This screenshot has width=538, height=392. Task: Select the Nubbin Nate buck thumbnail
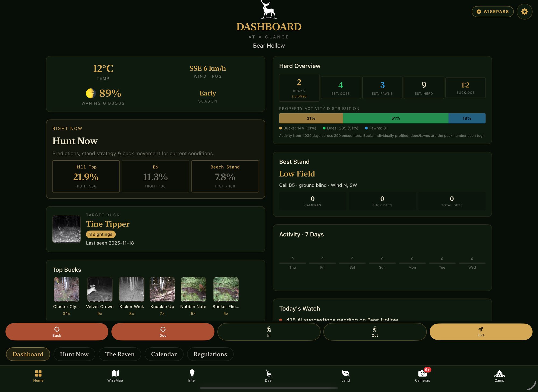pyautogui.click(x=193, y=289)
